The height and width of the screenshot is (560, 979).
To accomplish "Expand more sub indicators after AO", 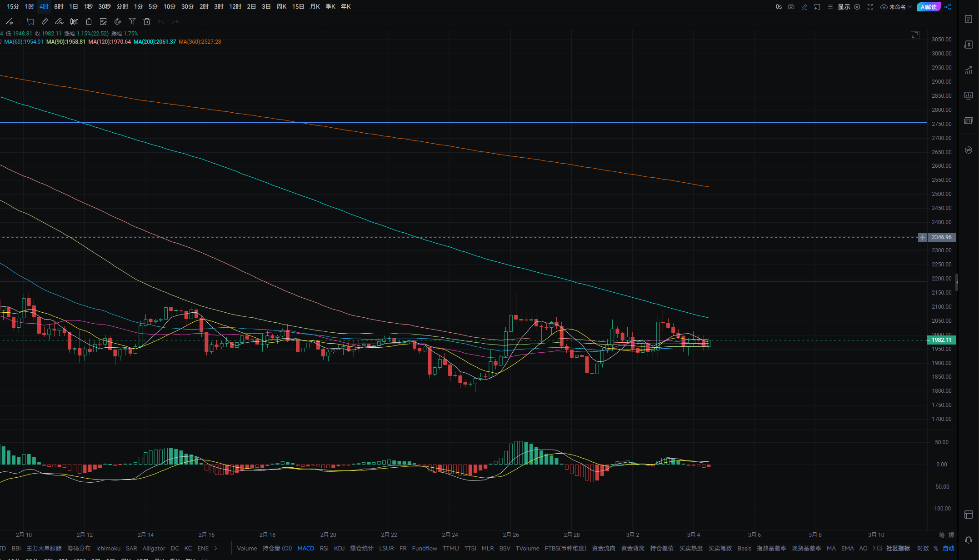I will [x=874, y=548].
